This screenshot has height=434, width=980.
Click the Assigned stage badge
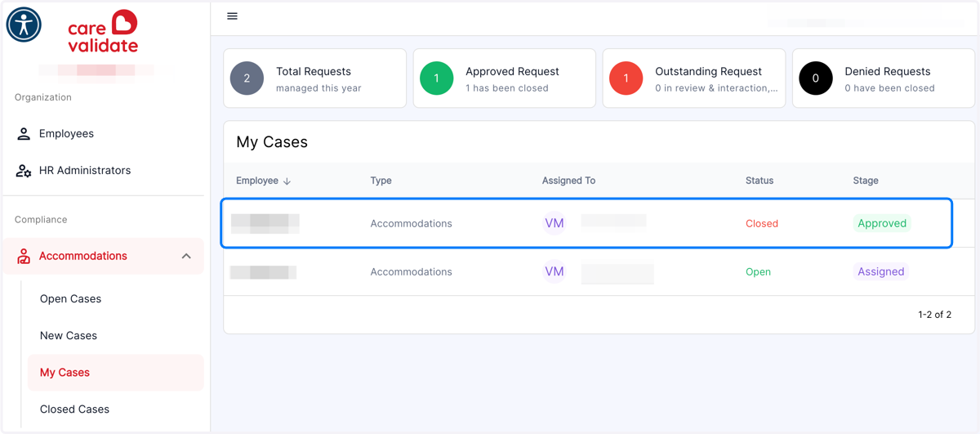pos(881,271)
